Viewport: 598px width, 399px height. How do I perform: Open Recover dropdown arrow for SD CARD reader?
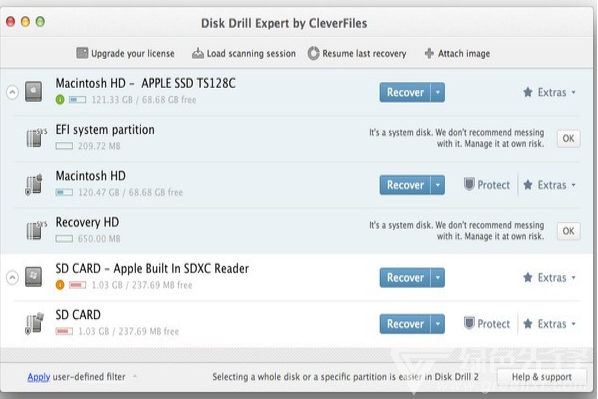pyautogui.click(x=438, y=277)
